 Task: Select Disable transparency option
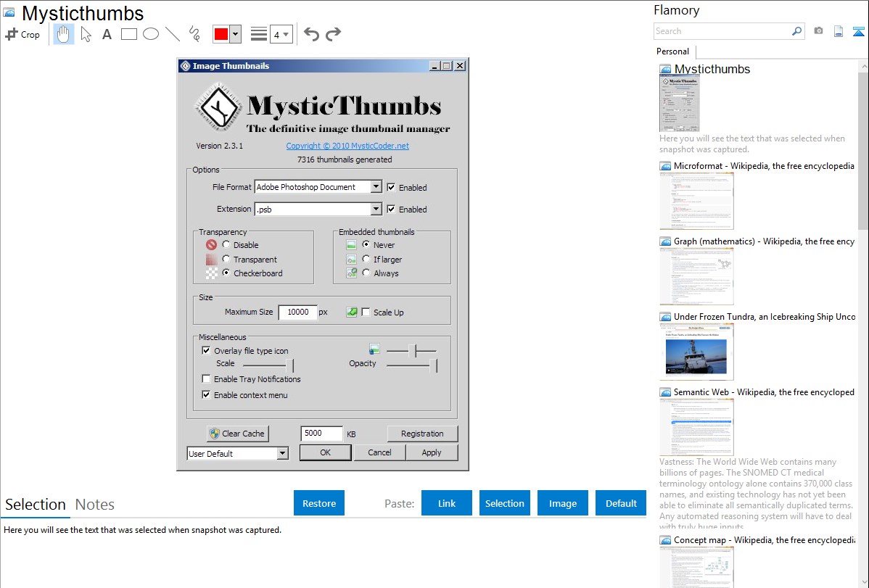226,244
